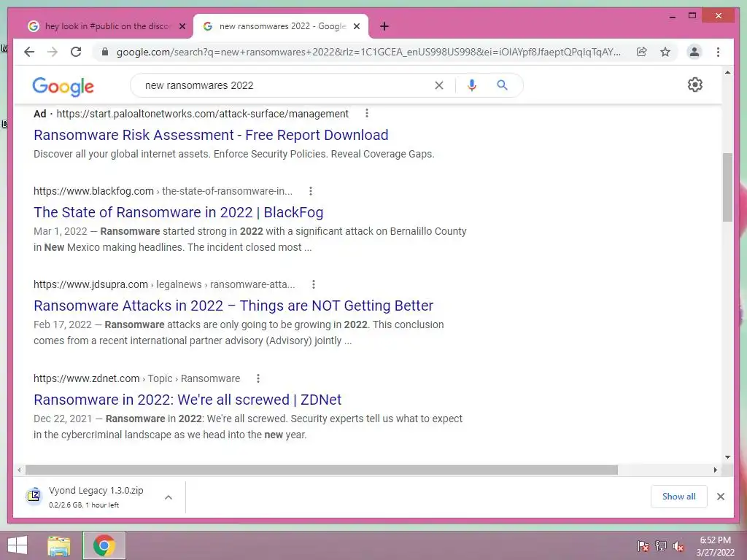The image size is (747, 560).
Task: Click scroll-up arrow of vertical scrollbar
Action: [x=727, y=72]
